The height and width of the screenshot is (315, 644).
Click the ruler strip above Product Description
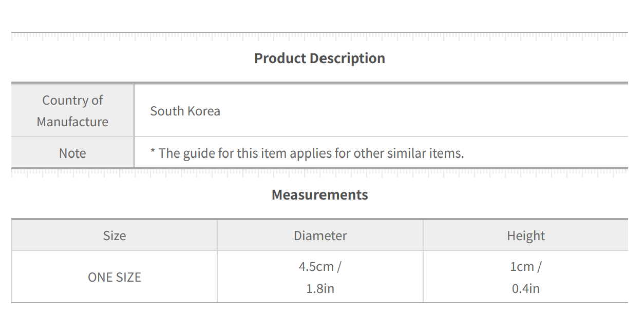click(x=319, y=36)
